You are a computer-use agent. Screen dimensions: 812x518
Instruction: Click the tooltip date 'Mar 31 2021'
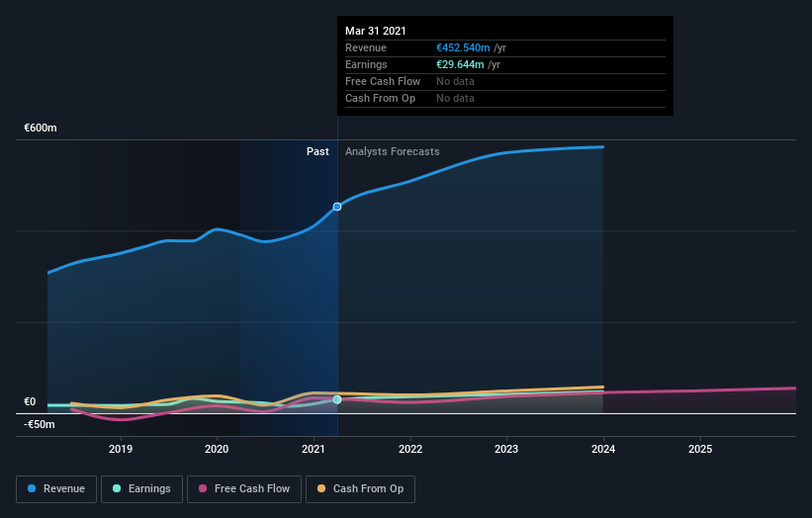point(376,31)
